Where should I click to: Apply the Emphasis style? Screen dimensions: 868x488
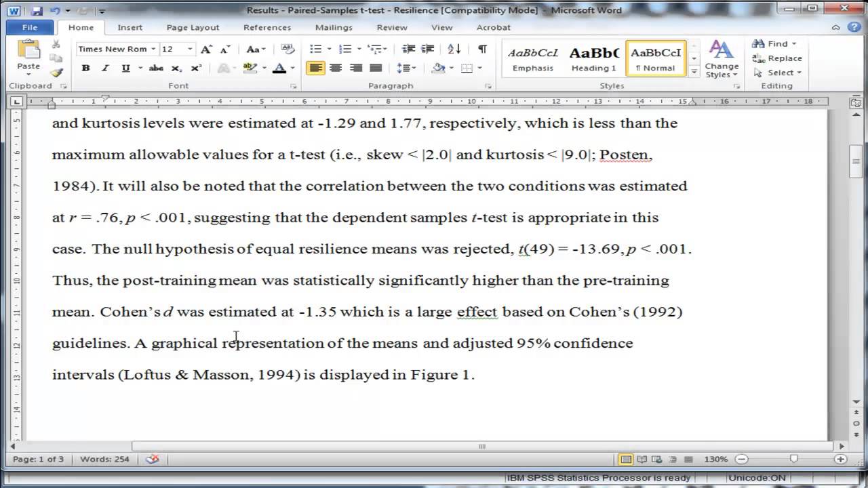pos(533,59)
